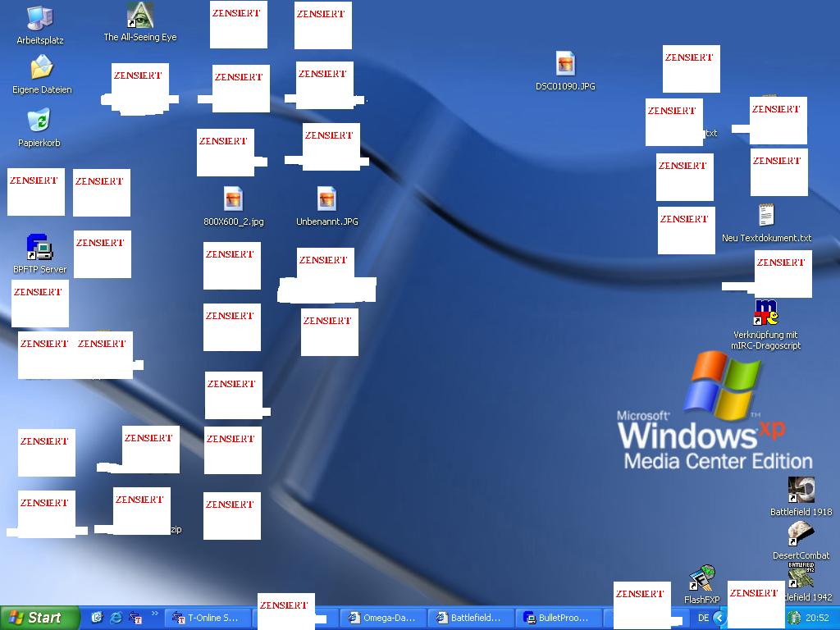Image resolution: width=840 pixels, height=630 pixels.
Task: Select the Eigene Dateien folder icon
Action: pos(41,67)
